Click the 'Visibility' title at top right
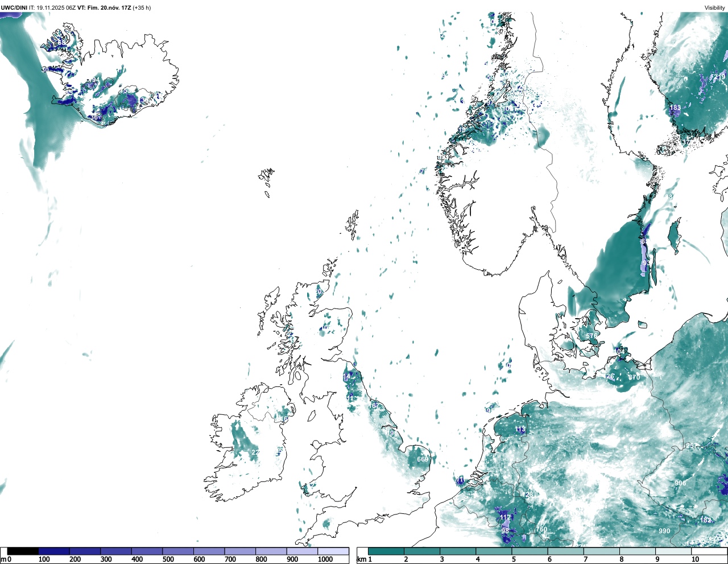 point(715,8)
